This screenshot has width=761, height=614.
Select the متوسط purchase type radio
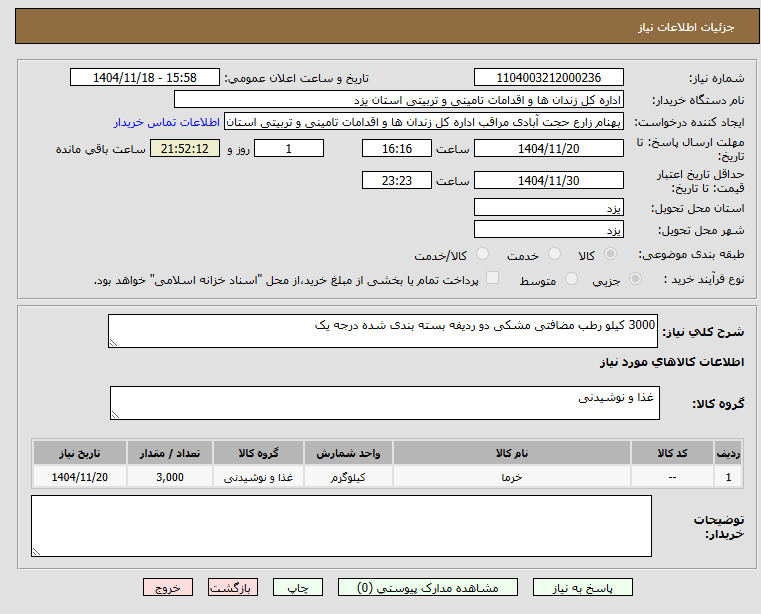click(x=571, y=279)
